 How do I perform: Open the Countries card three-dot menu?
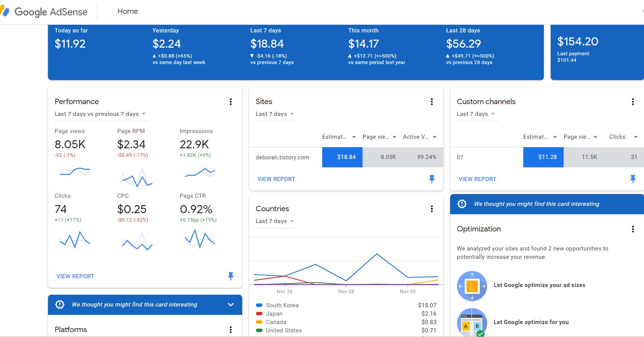click(x=431, y=209)
